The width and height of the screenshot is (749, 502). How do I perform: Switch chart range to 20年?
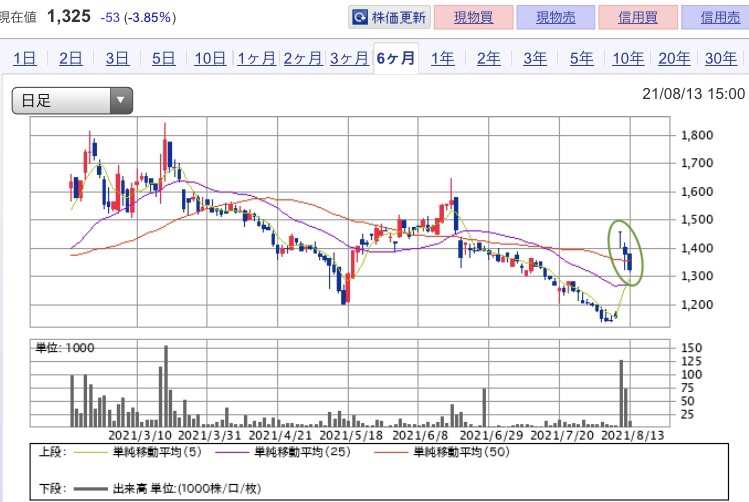pos(674,58)
